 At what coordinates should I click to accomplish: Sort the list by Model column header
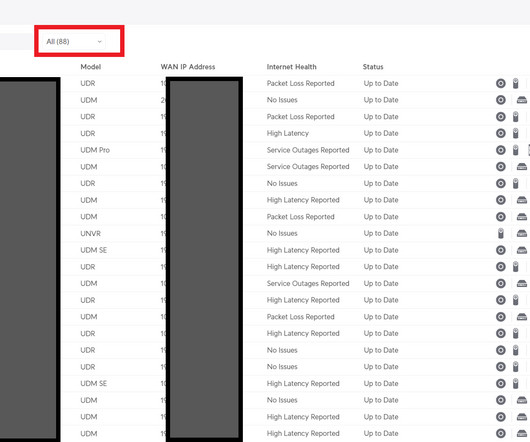pos(91,67)
